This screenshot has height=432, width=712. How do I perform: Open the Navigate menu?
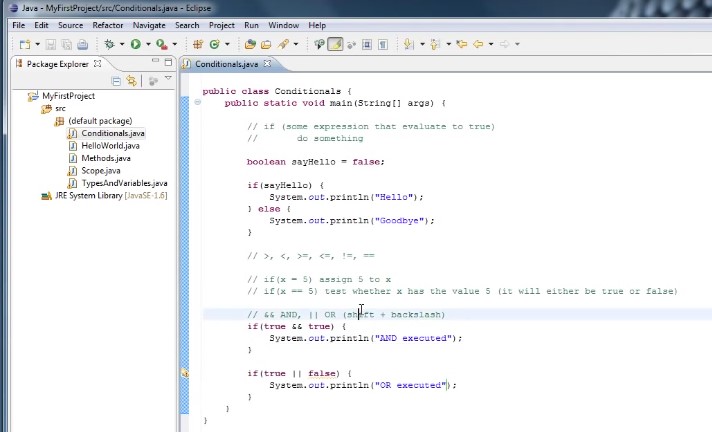149,25
